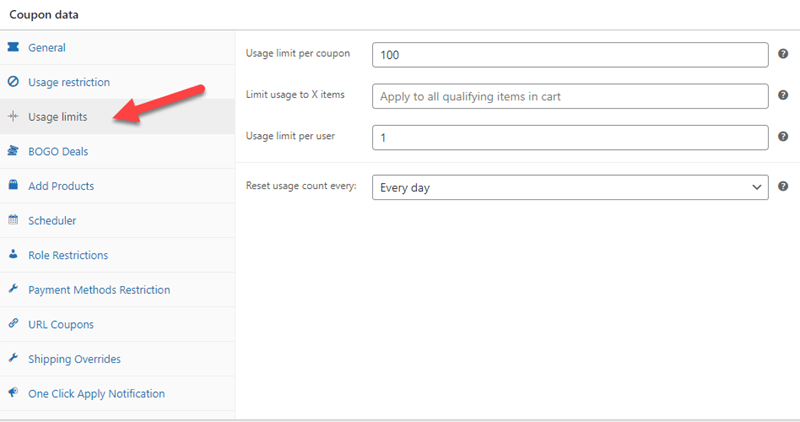Open the General tab
This screenshot has height=422, width=800.
click(x=117, y=47)
